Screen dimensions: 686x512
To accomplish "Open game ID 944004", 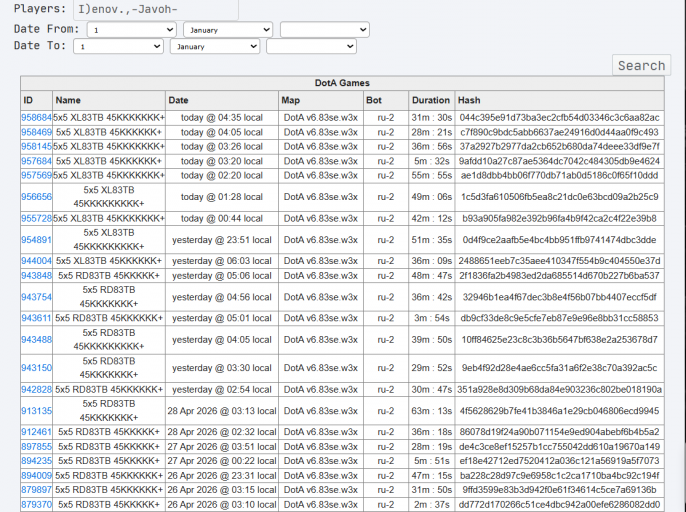I will coord(36,261).
